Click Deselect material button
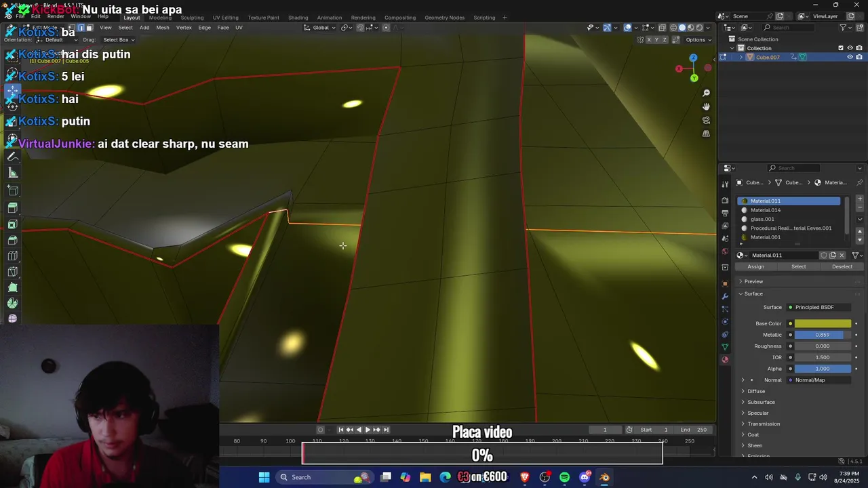This screenshot has height=488, width=868. (842, 266)
